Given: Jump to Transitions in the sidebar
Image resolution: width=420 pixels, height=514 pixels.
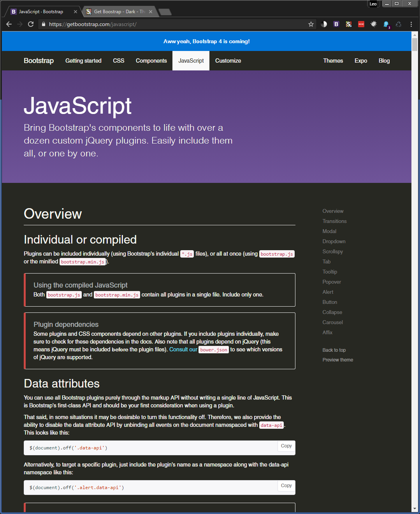Looking at the screenshot, I should [334, 221].
